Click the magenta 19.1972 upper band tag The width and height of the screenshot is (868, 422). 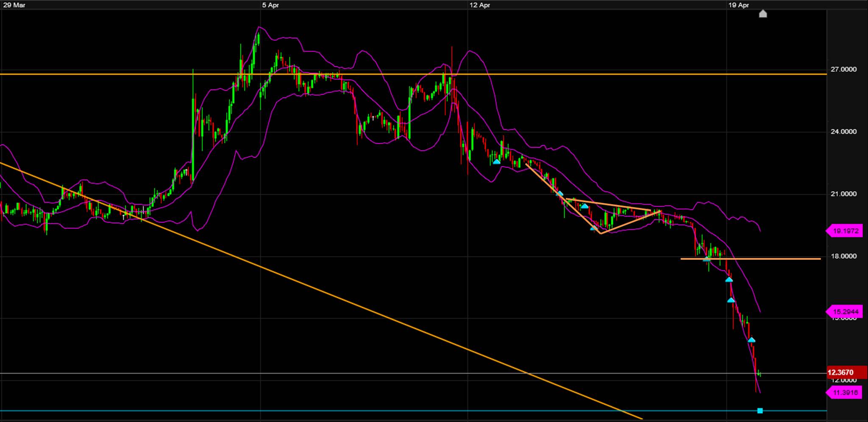pos(846,231)
